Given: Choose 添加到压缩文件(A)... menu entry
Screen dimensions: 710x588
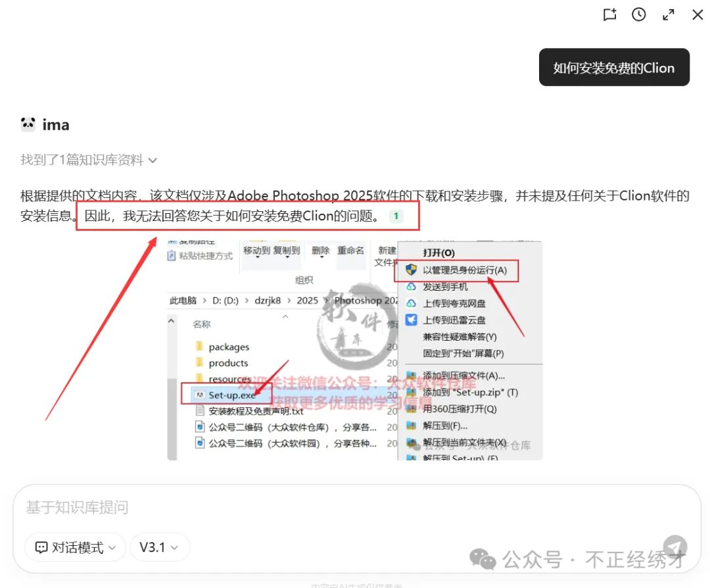Looking at the screenshot, I should coord(463,376).
